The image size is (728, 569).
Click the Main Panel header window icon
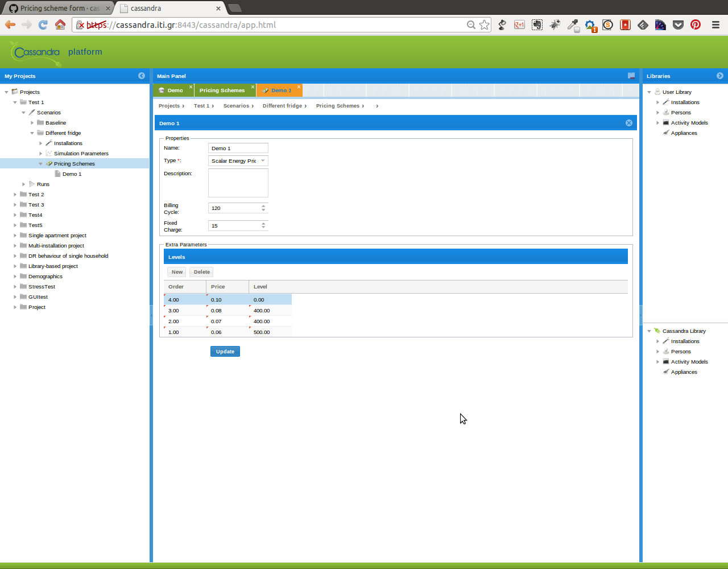[631, 76]
